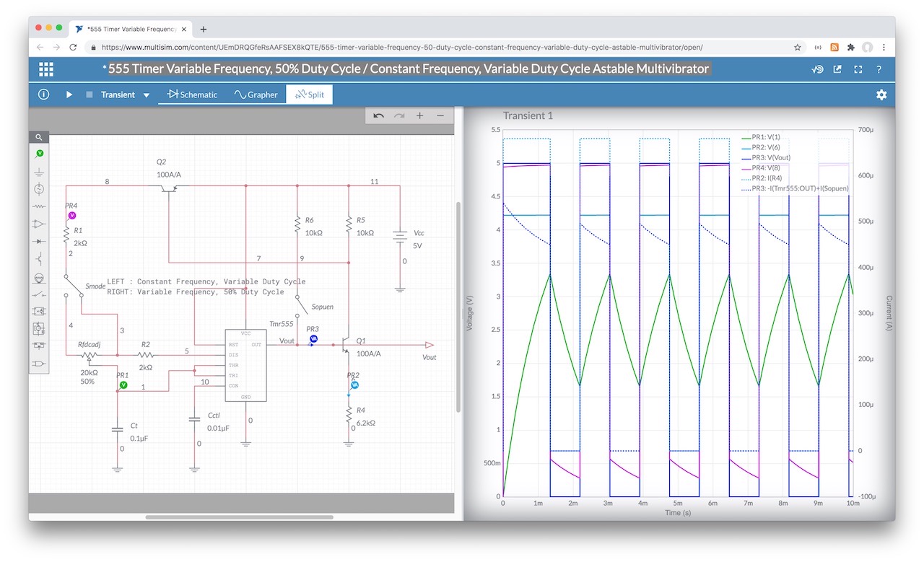Select the ground component tool

click(x=39, y=172)
